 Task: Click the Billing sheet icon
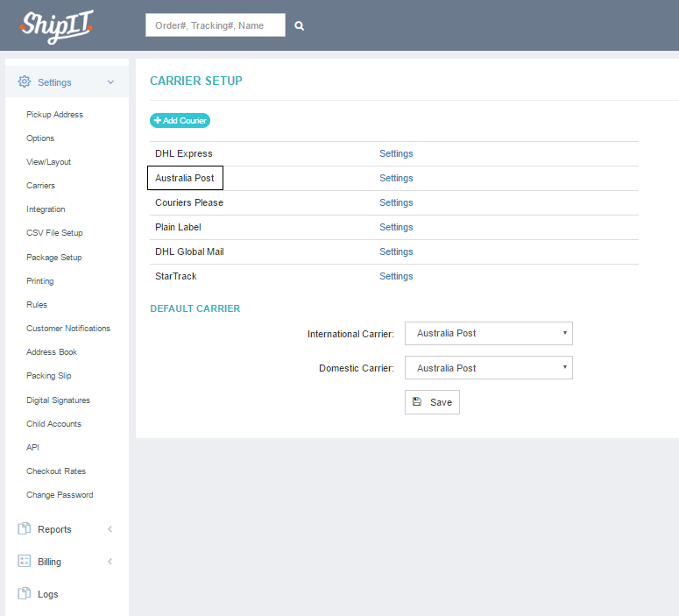[25, 561]
